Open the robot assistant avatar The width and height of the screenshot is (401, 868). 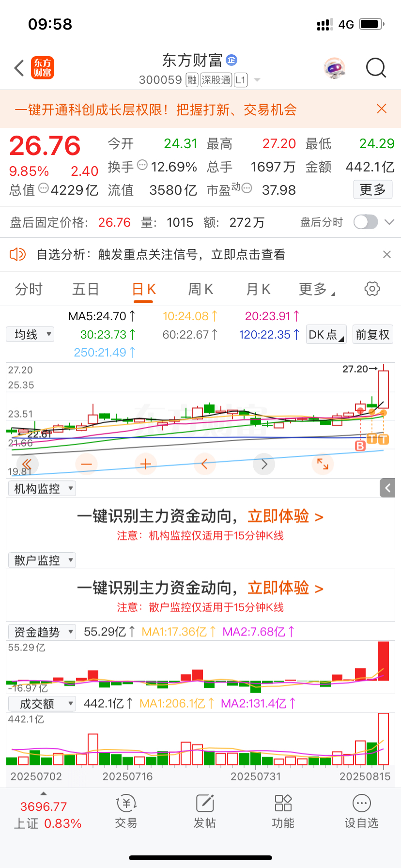pos(335,68)
